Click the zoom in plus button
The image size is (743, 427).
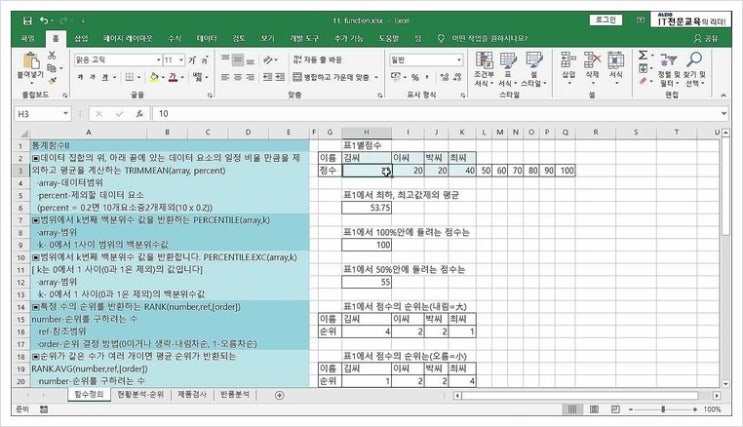tap(695, 409)
